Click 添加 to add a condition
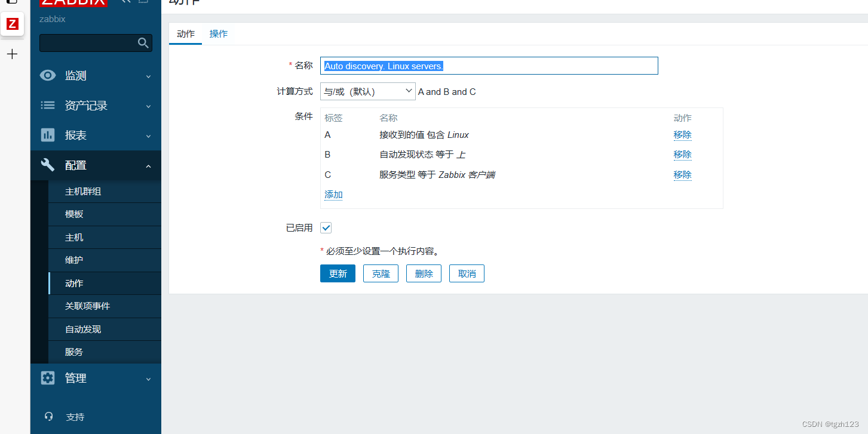The image size is (868, 434). pyautogui.click(x=333, y=195)
